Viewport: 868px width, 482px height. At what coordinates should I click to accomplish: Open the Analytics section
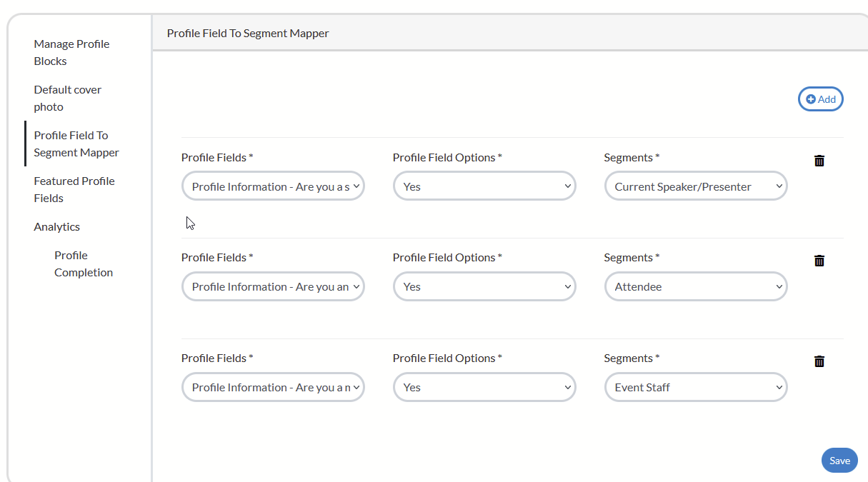(56, 226)
